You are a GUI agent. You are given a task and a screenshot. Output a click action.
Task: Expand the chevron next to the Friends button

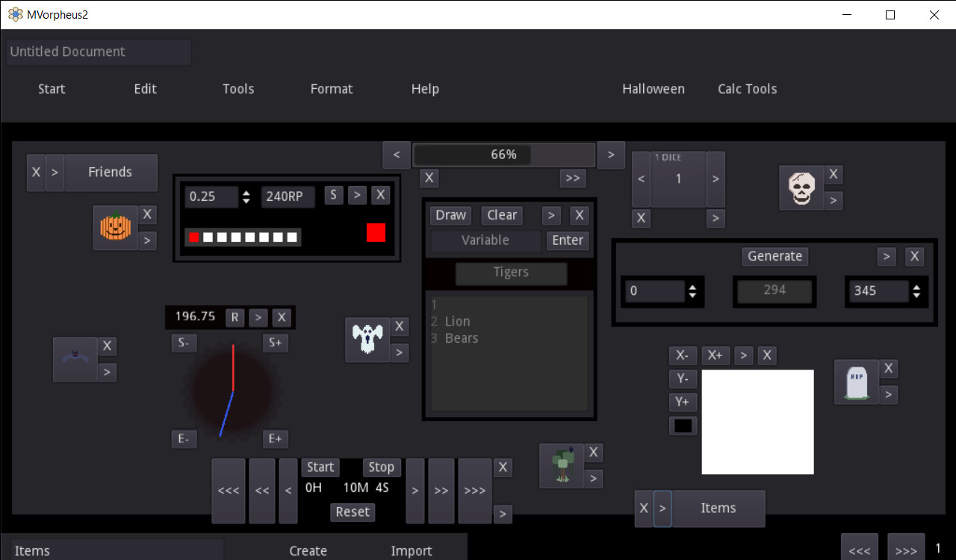pyautogui.click(x=54, y=172)
